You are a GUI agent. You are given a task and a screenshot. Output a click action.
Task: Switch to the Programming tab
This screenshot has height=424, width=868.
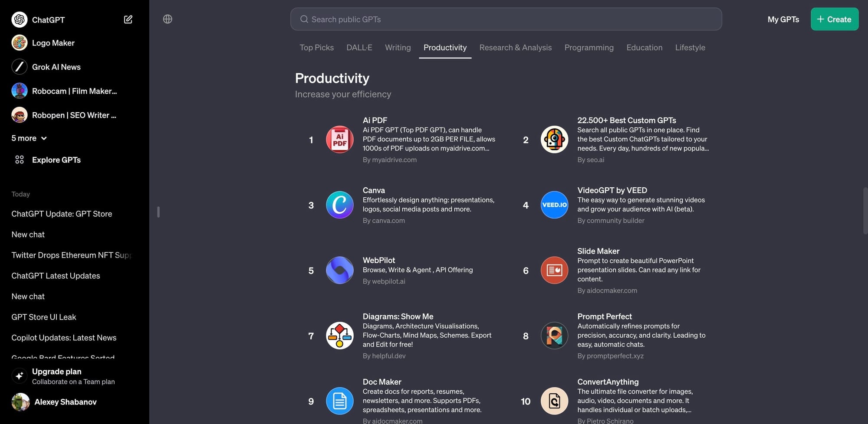click(589, 48)
